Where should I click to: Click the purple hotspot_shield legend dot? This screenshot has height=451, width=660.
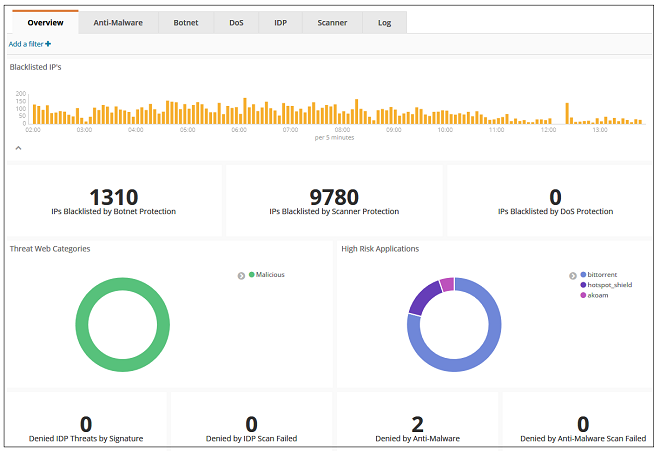pos(583,284)
